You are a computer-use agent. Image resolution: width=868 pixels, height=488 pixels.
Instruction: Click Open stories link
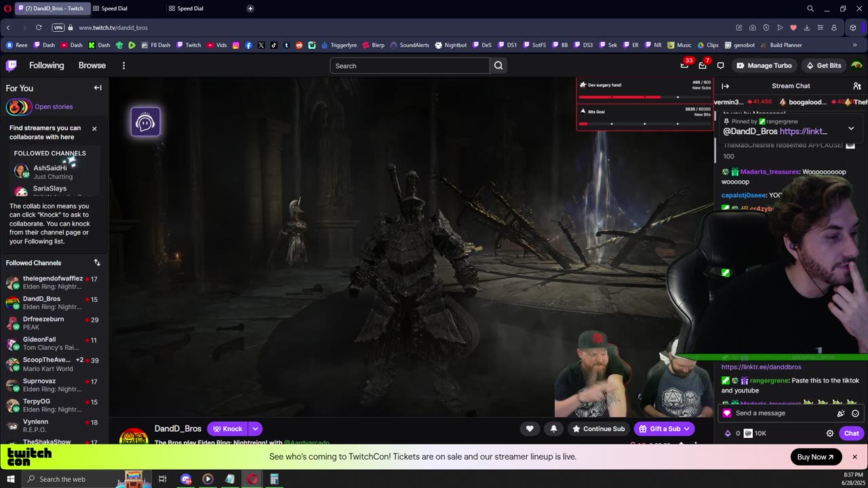(54, 106)
